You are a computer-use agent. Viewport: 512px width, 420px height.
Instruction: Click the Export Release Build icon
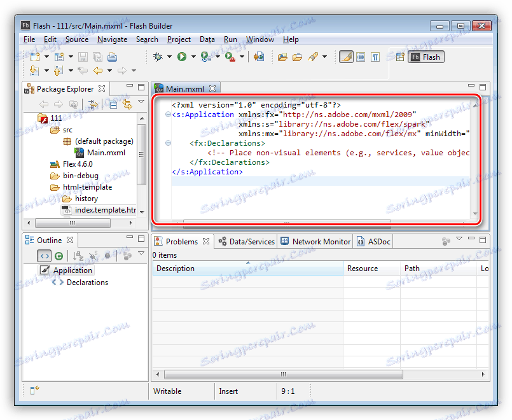(x=259, y=57)
